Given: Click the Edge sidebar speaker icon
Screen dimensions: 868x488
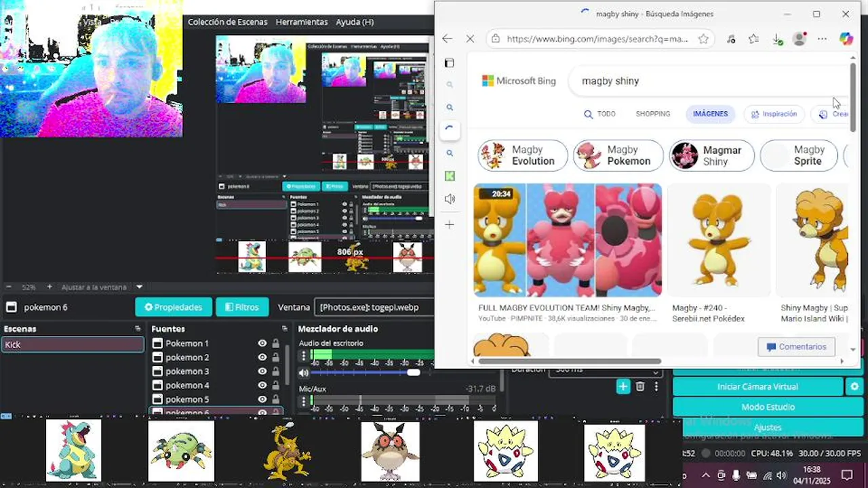Looking at the screenshot, I should (x=449, y=199).
